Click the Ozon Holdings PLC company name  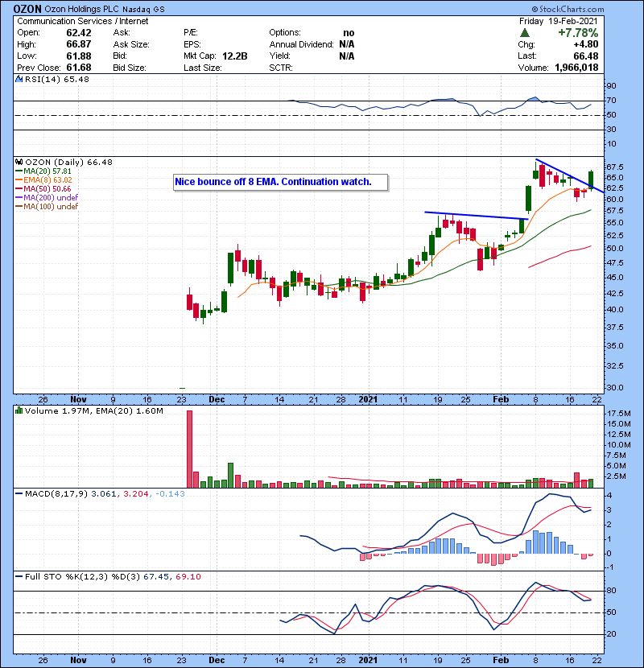[82, 9]
